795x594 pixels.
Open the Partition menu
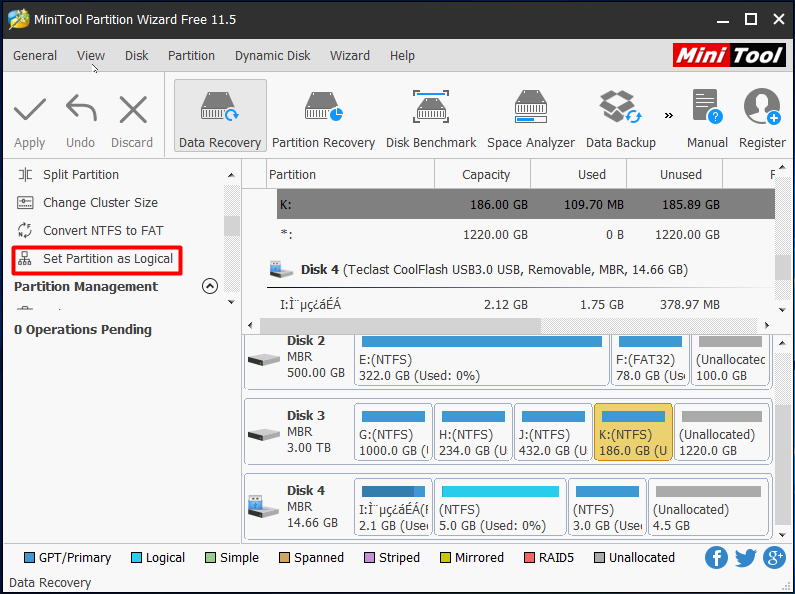191,56
